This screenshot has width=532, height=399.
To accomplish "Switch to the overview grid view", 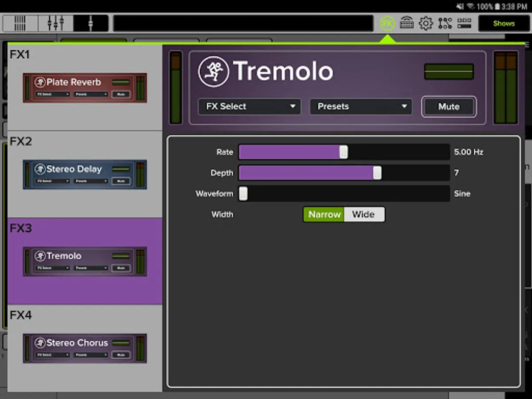I will [20, 23].
